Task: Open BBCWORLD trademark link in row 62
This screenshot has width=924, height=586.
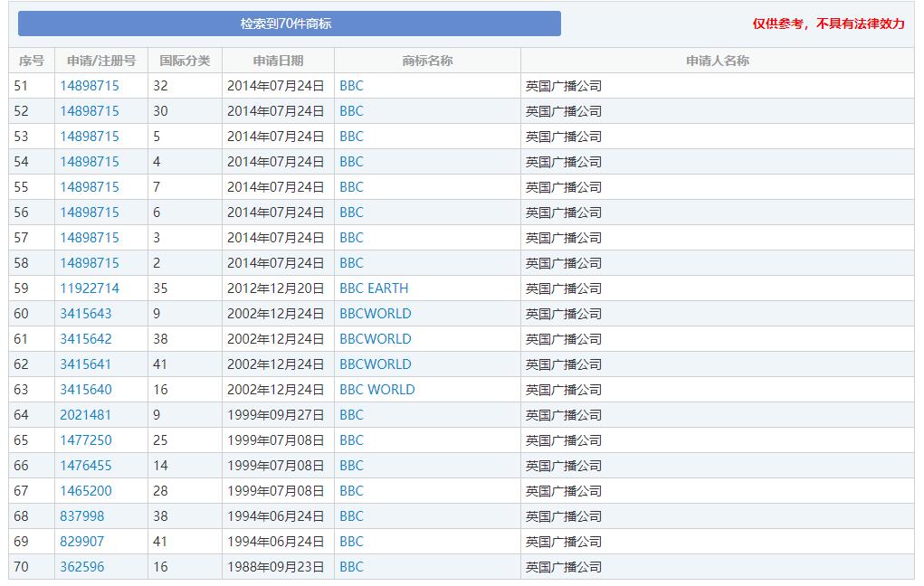Action: click(376, 364)
